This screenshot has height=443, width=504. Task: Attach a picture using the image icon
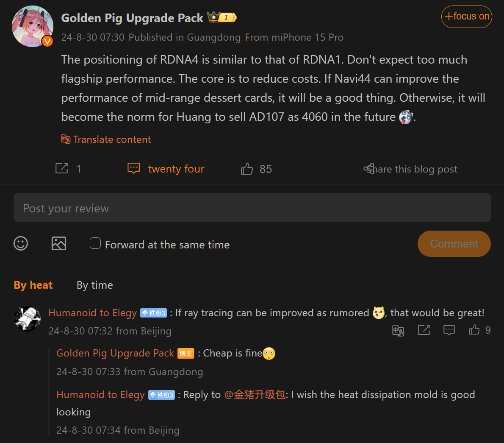point(59,243)
